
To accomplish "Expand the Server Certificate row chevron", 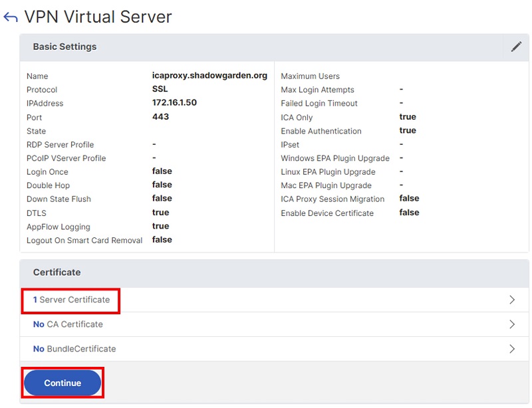I will pyautogui.click(x=512, y=300).
